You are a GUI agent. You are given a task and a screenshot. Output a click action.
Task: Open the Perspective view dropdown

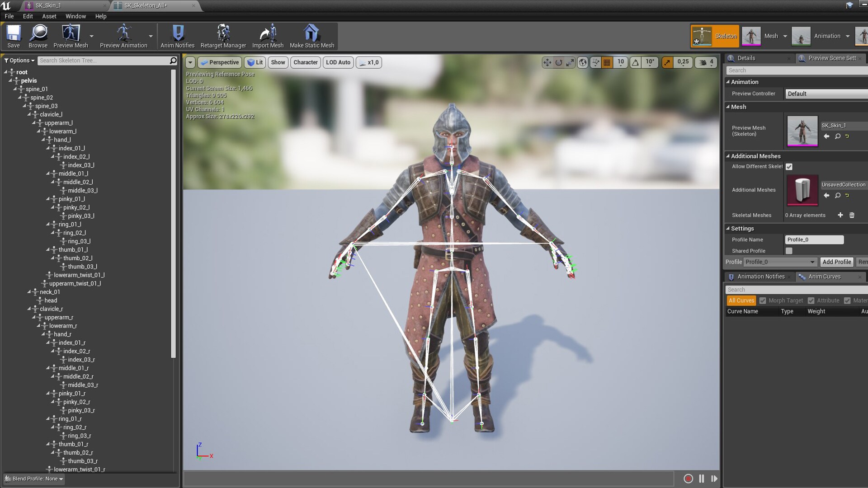pos(219,62)
